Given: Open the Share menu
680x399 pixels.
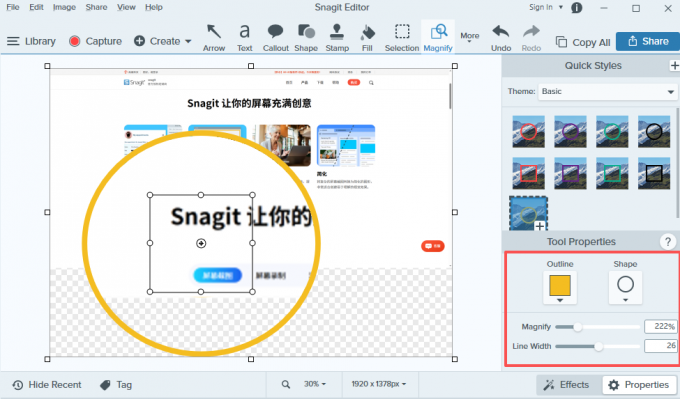Looking at the screenshot, I should click(96, 7).
